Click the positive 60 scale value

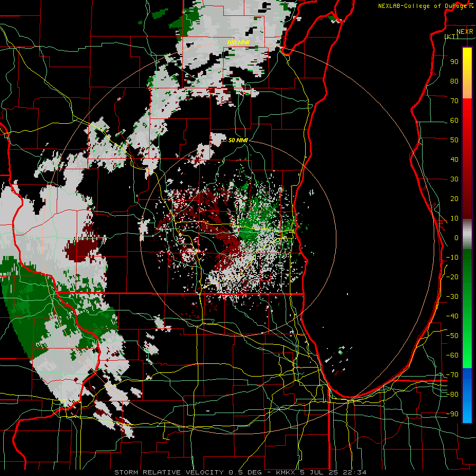(454, 120)
